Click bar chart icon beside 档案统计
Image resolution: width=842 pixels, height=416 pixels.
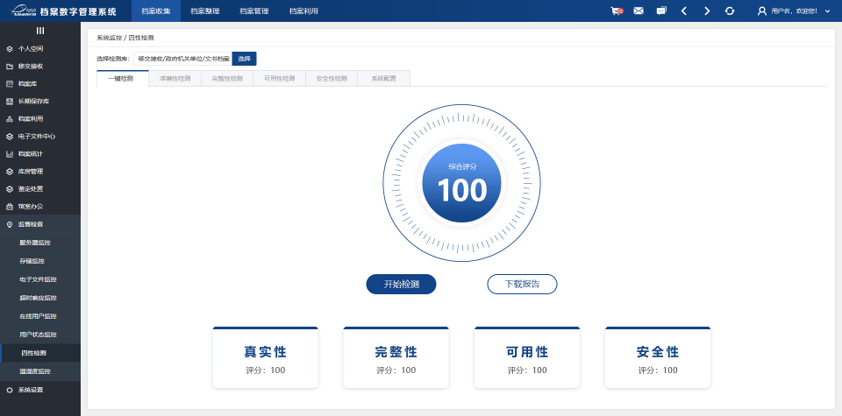pyautogui.click(x=9, y=154)
